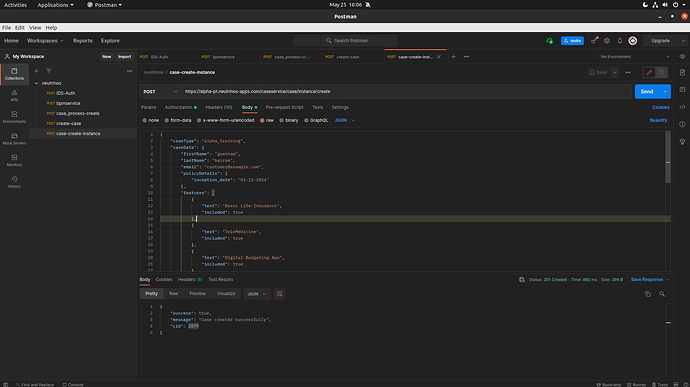690x387 pixels.
Task: Click the plus icon to create a collection
Action: point(37,71)
